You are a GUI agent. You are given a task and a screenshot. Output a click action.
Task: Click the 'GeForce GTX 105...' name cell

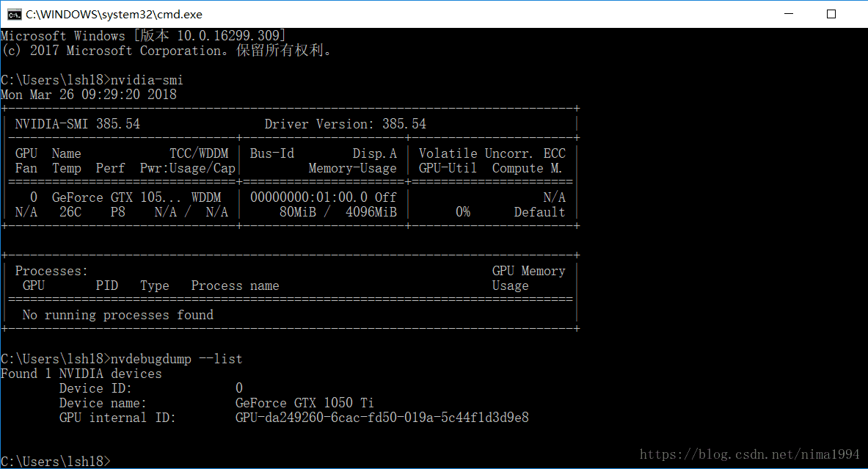coord(116,197)
